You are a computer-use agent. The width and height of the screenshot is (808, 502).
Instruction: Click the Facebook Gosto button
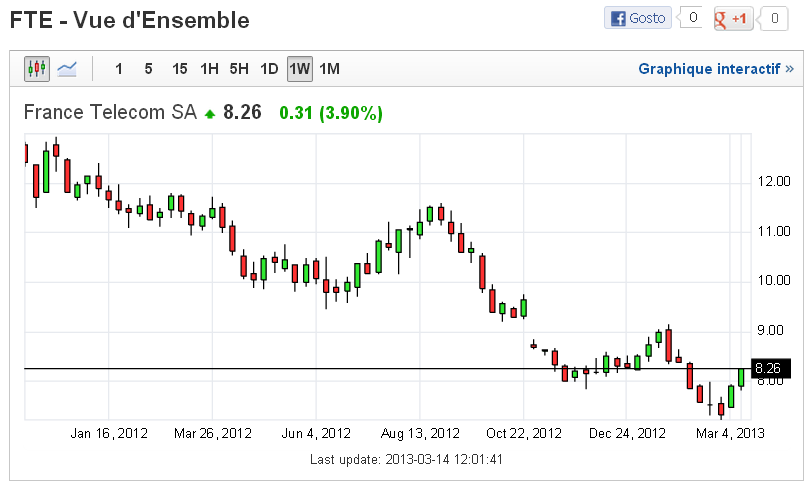point(638,18)
